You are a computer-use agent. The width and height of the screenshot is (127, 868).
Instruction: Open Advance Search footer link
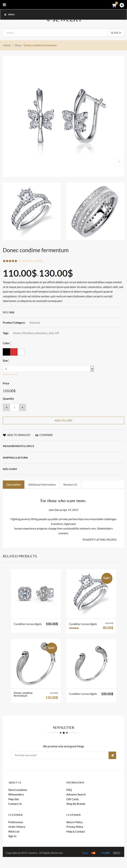[76, 795]
